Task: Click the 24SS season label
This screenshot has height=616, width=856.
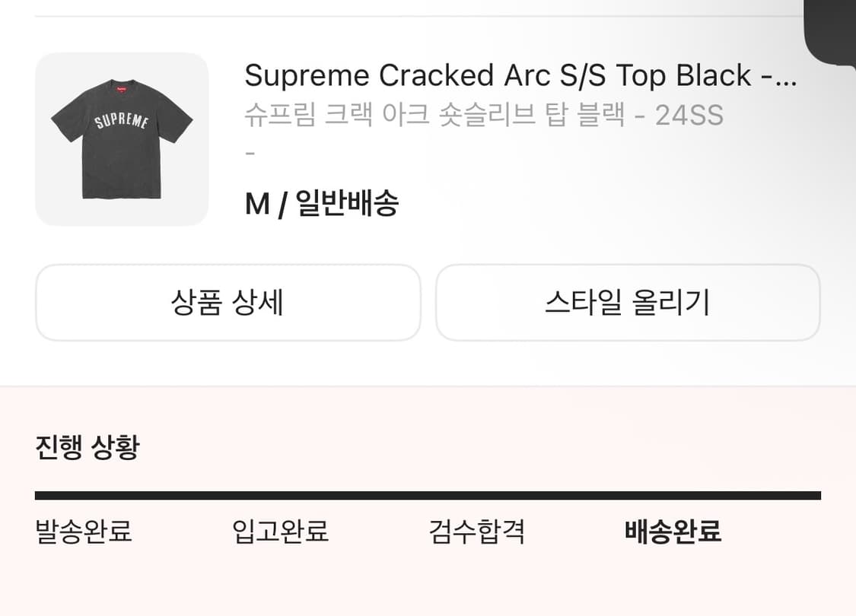Action: point(689,115)
